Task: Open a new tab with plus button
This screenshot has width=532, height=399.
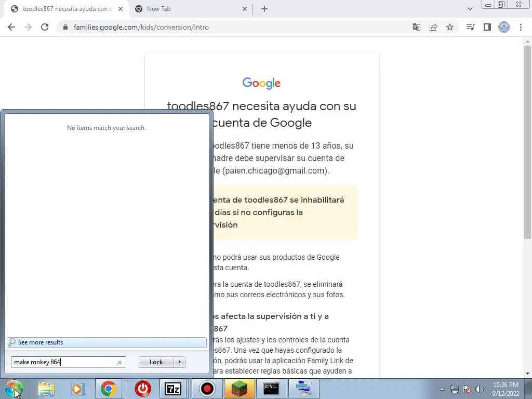Action: pos(264,9)
